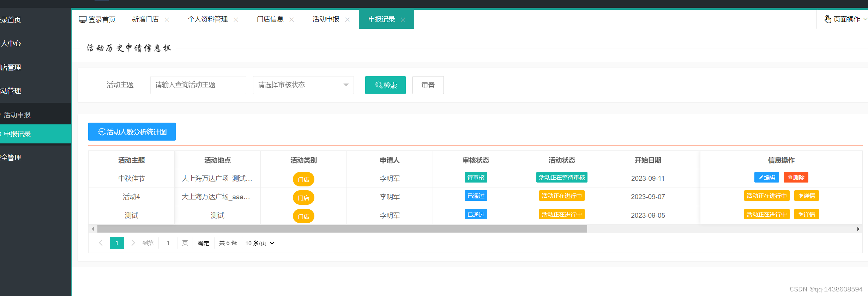Click the 开始日期 column header
Image resolution: width=868 pixels, height=296 pixels.
coord(648,160)
